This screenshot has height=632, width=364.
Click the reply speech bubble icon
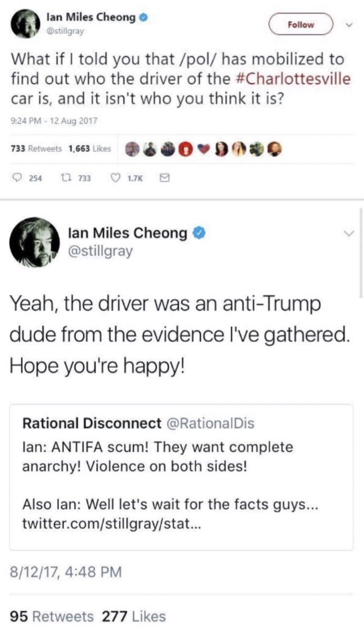click(17, 179)
